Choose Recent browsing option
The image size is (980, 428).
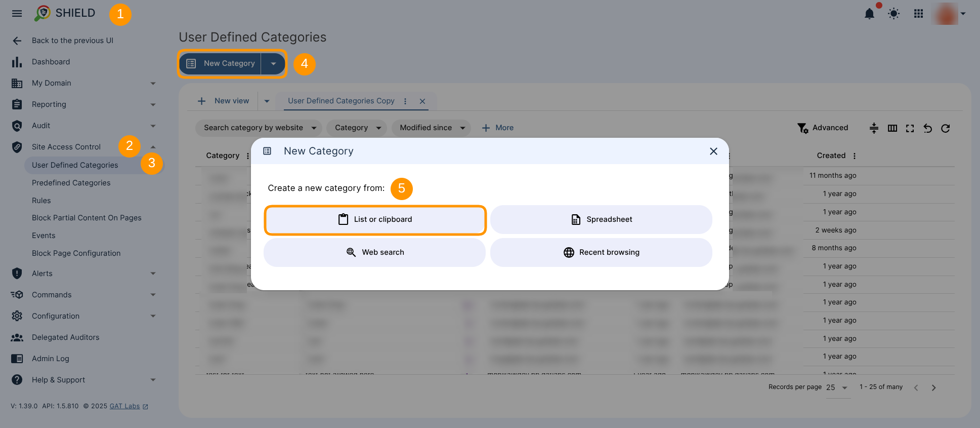tap(601, 253)
